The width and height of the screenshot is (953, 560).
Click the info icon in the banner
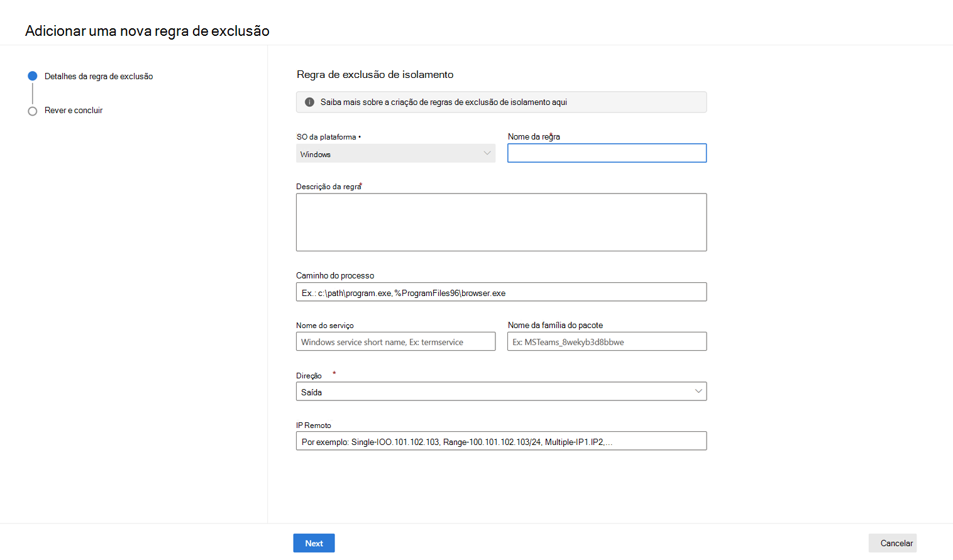[309, 102]
